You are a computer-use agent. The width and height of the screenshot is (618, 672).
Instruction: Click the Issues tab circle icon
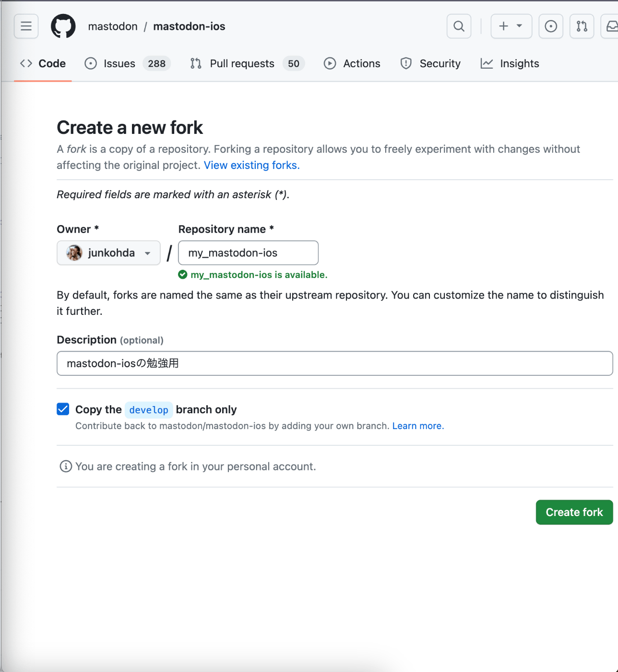tap(91, 63)
